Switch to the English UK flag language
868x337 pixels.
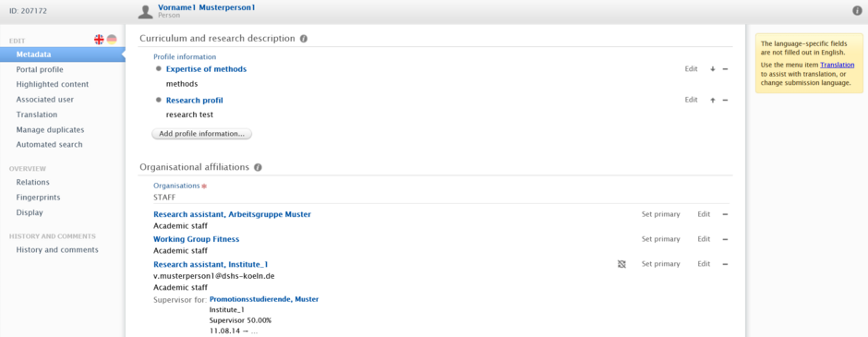99,40
